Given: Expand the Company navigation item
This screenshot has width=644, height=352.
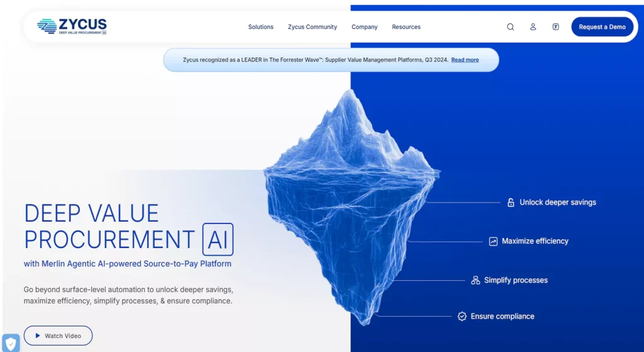Looking at the screenshot, I should pos(364,27).
